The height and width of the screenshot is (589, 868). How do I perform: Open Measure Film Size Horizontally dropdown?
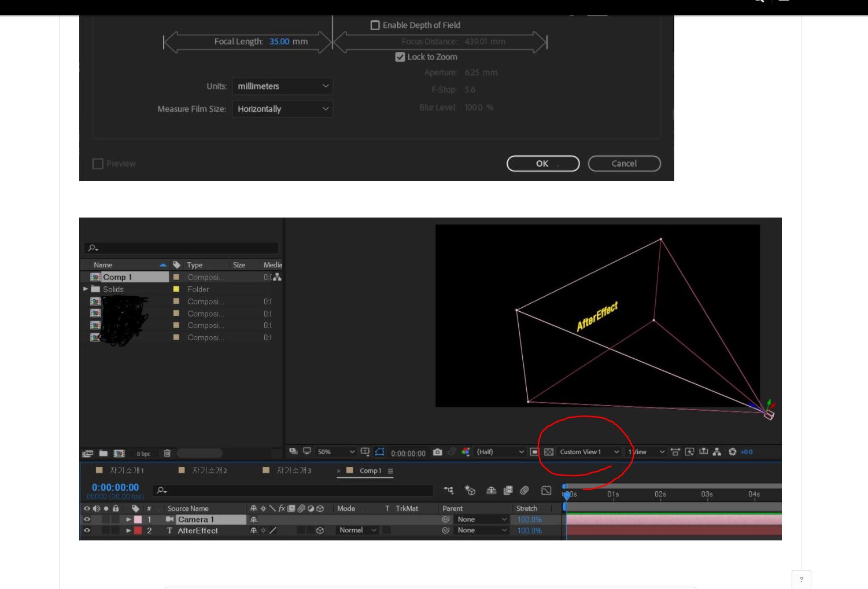(282, 109)
